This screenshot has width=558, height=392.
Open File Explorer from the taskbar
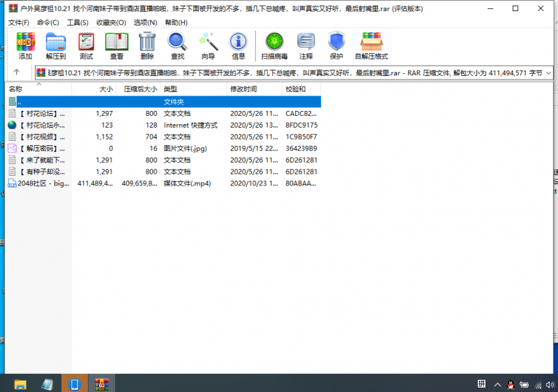click(x=20, y=384)
